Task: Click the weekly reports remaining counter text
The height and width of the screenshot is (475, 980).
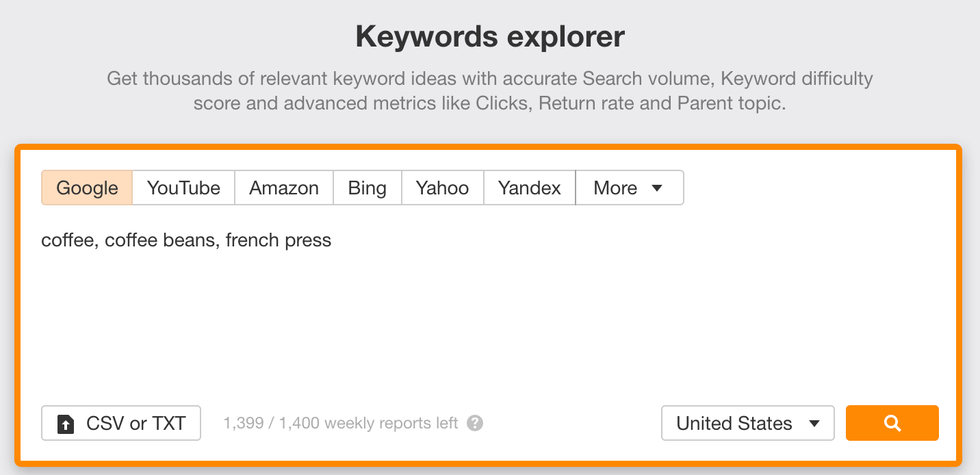Action: 340,423
